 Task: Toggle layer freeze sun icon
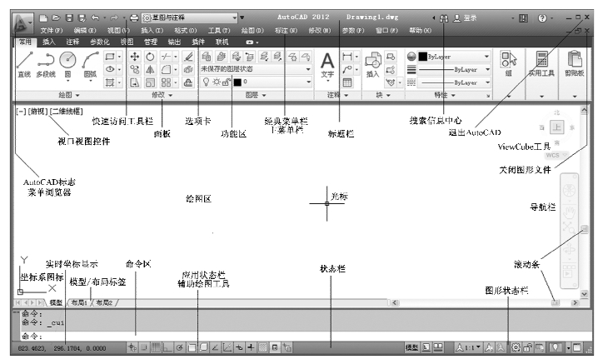coord(217,82)
